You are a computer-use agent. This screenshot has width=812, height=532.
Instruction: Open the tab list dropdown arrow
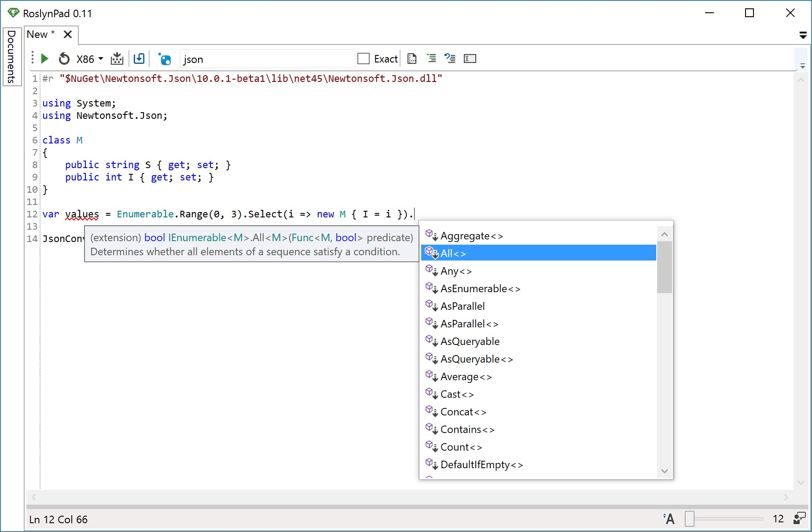(x=803, y=35)
